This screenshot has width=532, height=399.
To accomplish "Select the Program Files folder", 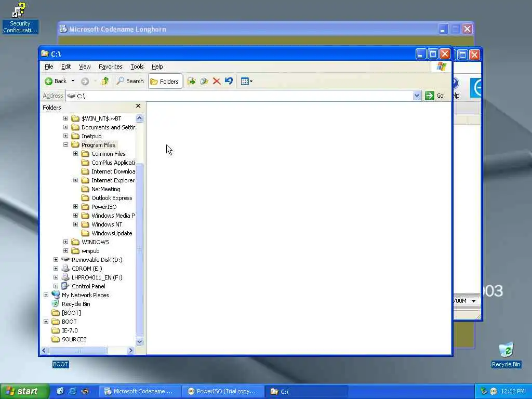I will click(x=98, y=145).
